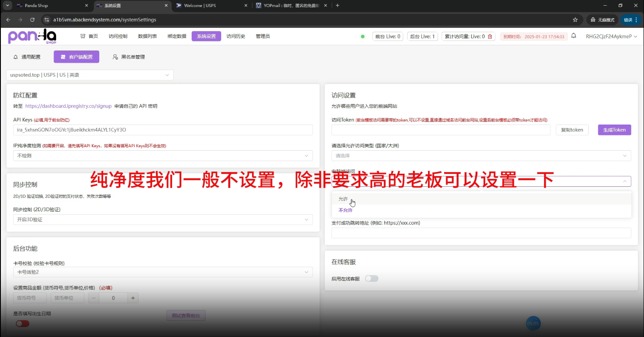Viewport: 644px width, 337px height.
Task: Click the browser forward arrow
Action: 20,20
